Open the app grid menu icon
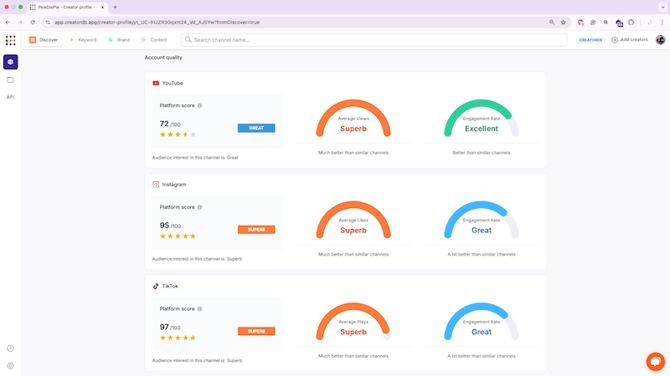This screenshot has width=670, height=376. [10, 40]
